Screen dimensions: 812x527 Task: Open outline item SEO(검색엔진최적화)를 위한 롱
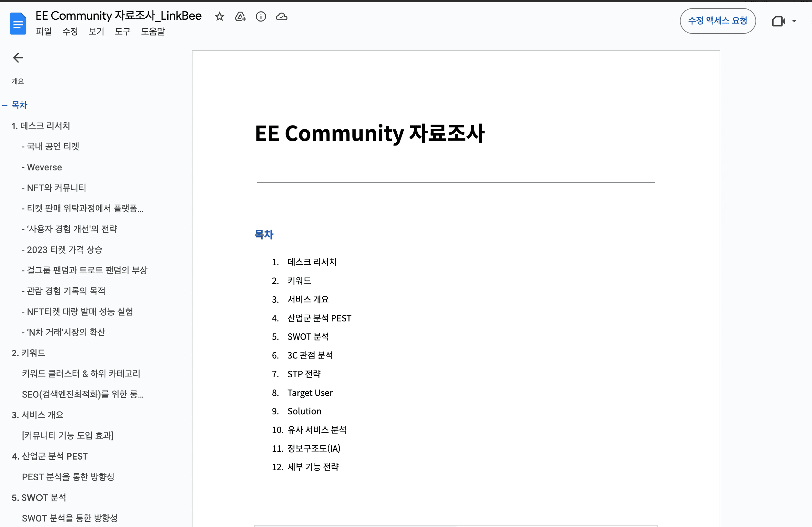(x=83, y=394)
